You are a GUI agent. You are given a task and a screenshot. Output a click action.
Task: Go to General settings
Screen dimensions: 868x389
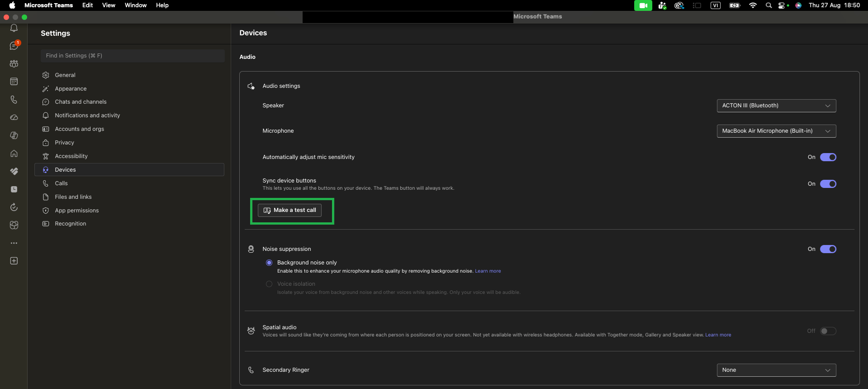point(129,75)
